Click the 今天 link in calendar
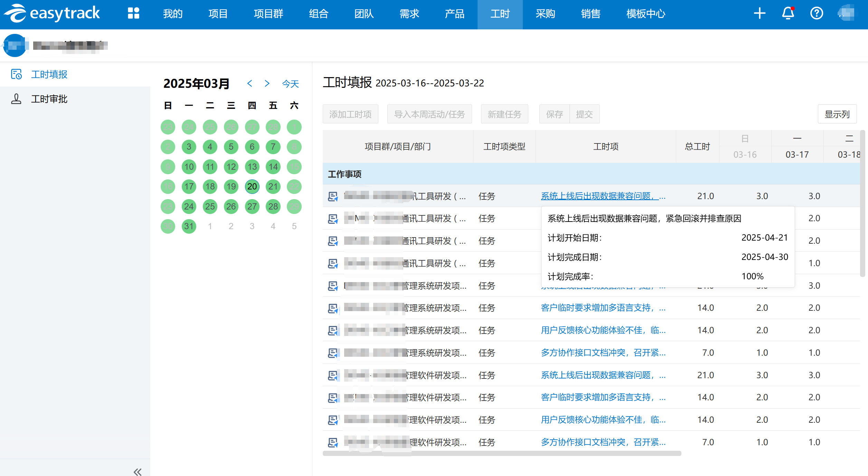The height and width of the screenshot is (476, 868). 290,84
